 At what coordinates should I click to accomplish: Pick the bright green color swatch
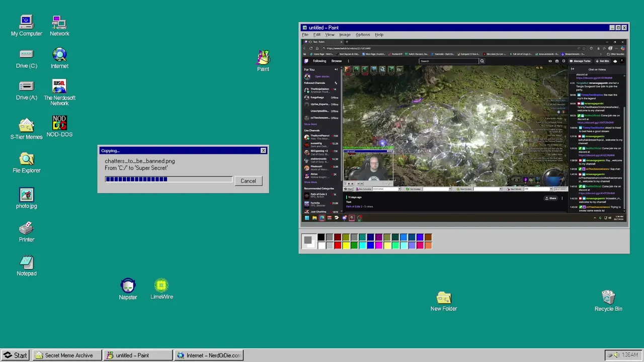click(354, 245)
